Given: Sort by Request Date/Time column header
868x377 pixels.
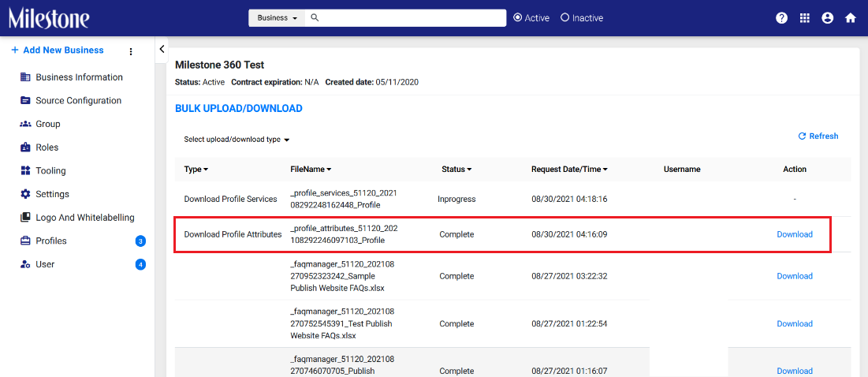Looking at the screenshot, I should tap(570, 170).
